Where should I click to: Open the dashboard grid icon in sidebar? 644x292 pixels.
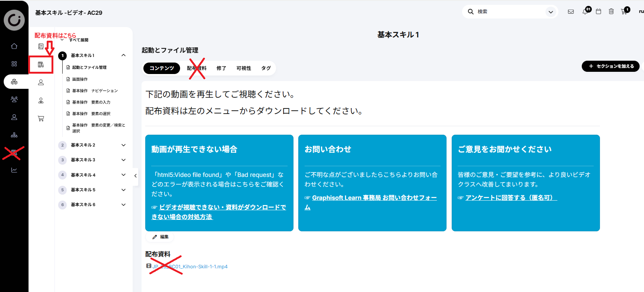pyautogui.click(x=14, y=64)
